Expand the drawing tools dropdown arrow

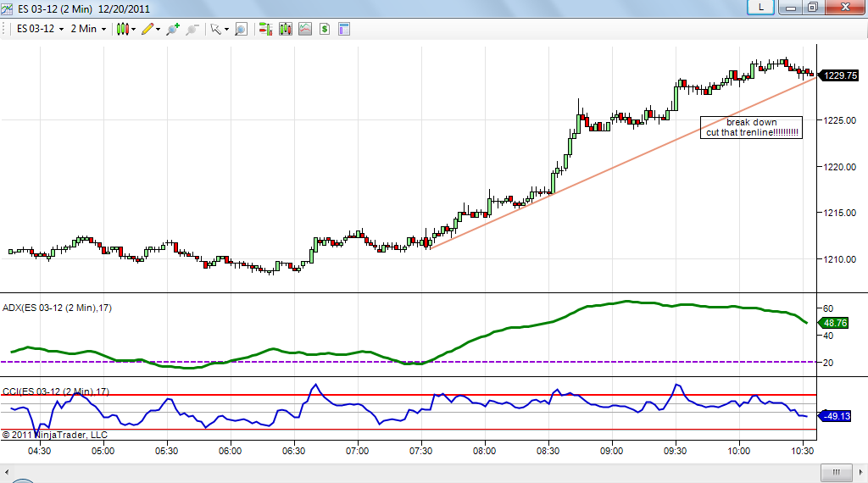point(158,30)
